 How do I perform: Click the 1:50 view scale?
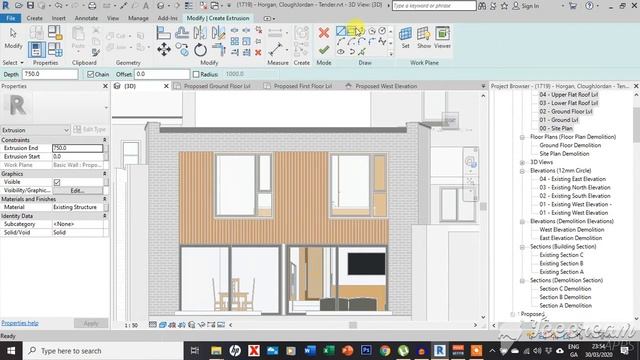click(131, 325)
